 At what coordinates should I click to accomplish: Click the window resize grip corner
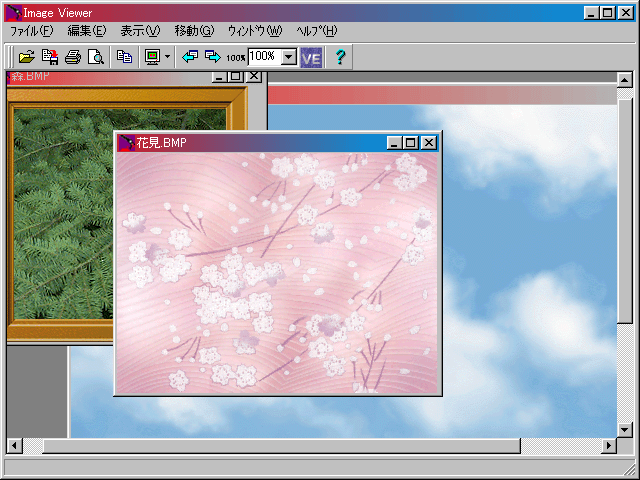pyautogui.click(x=631, y=469)
